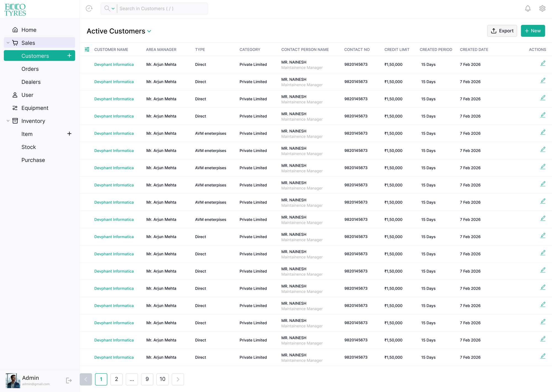Expand the Active Customers view dropdown
The image size is (552, 392).
click(x=149, y=31)
